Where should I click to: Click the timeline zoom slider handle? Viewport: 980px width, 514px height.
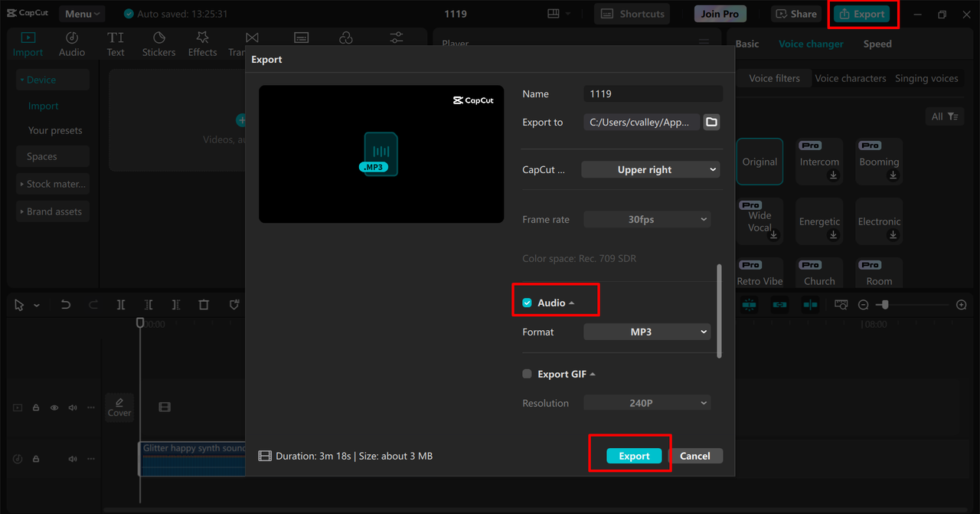[885, 305]
